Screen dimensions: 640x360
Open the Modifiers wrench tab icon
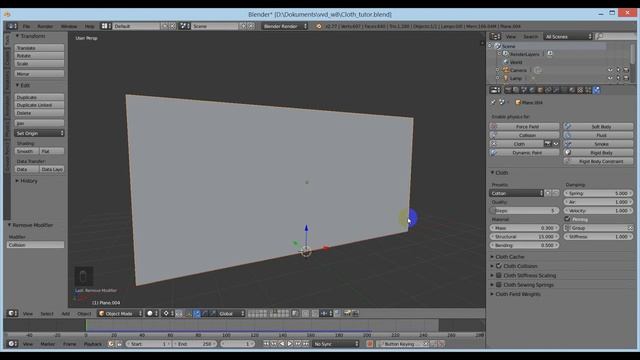pyautogui.click(x=556, y=90)
